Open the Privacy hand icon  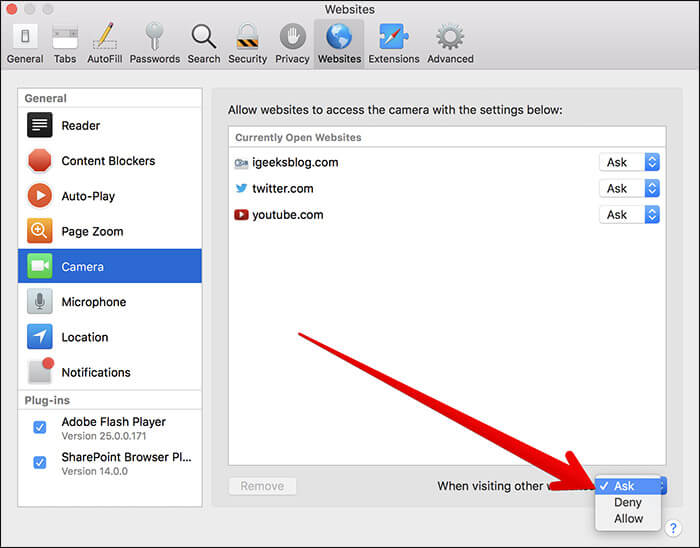point(292,37)
